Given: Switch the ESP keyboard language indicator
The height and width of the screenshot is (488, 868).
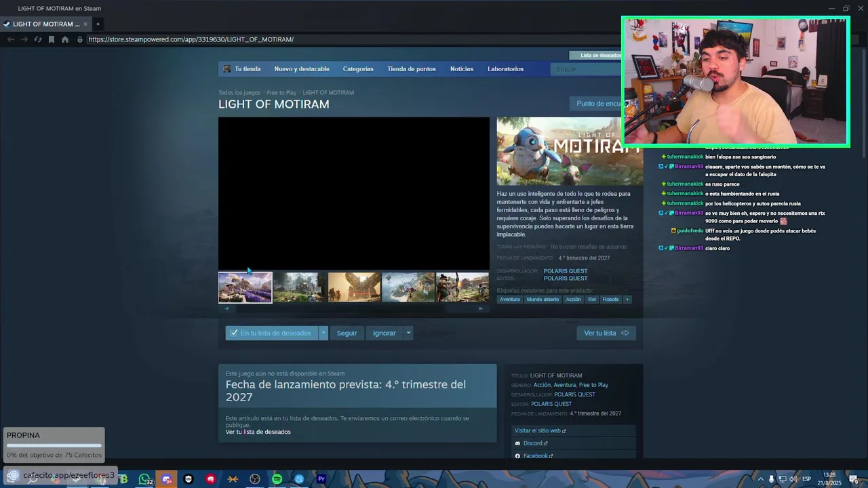Looking at the screenshot, I should (807, 479).
